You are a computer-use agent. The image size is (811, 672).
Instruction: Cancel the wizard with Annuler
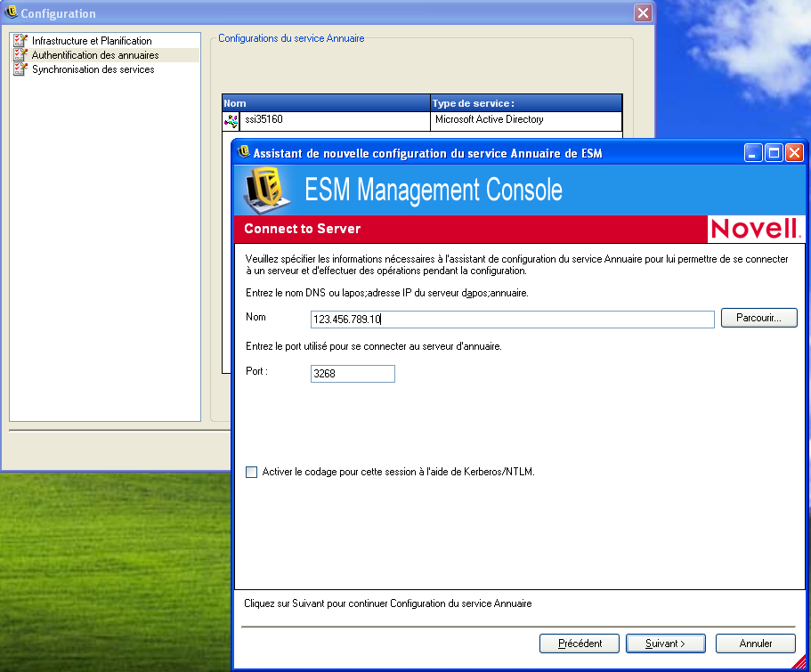click(755, 644)
